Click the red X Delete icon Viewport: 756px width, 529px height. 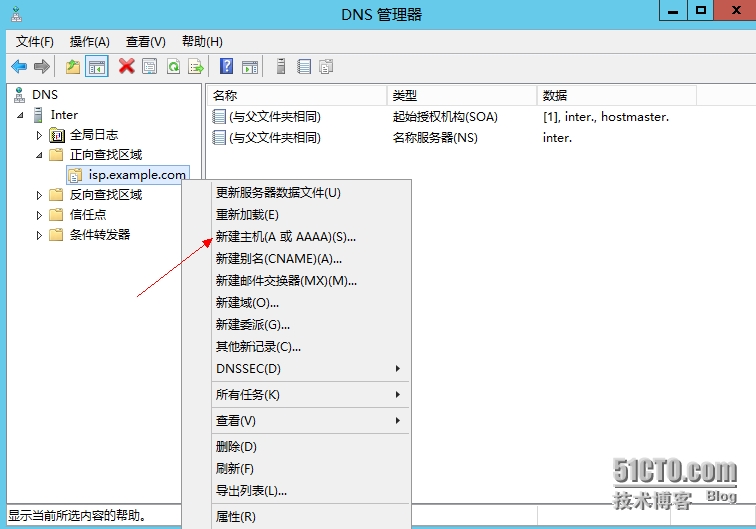tap(126, 67)
